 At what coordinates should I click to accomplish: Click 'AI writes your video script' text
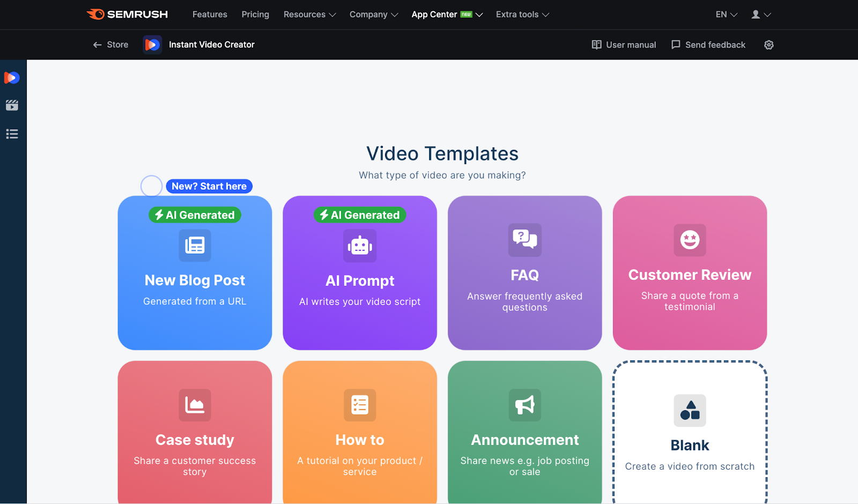pyautogui.click(x=360, y=302)
